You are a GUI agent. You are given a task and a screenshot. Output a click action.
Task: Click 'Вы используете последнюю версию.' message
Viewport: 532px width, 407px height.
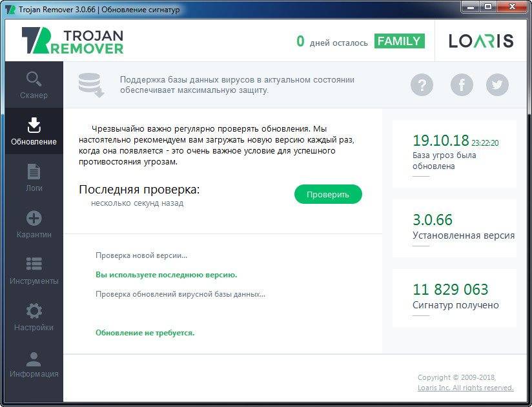tap(167, 275)
